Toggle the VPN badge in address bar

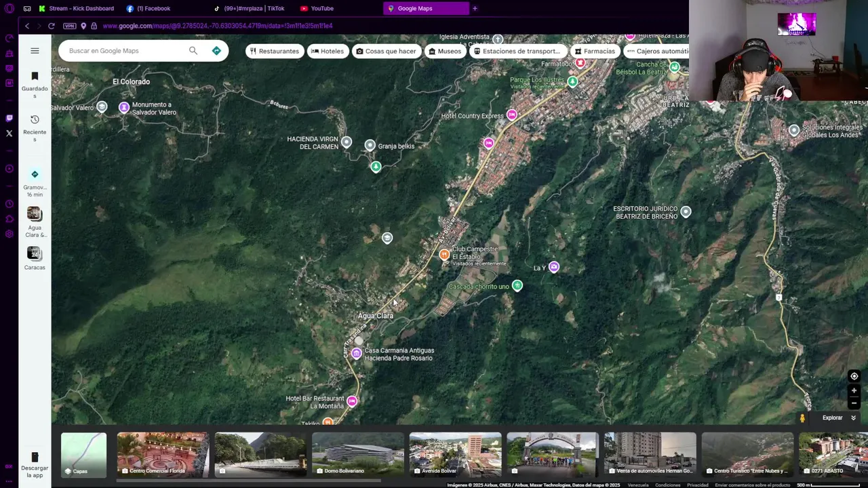[69, 26]
